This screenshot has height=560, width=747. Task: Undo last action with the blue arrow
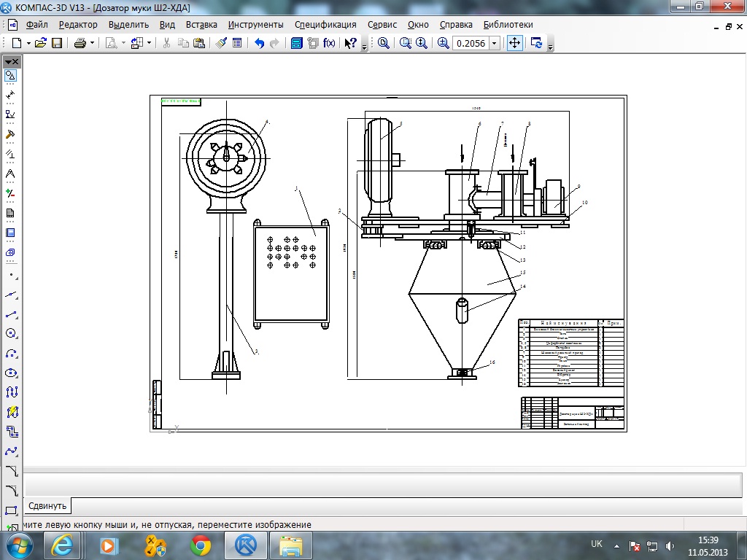pyautogui.click(x=259, y=43)
